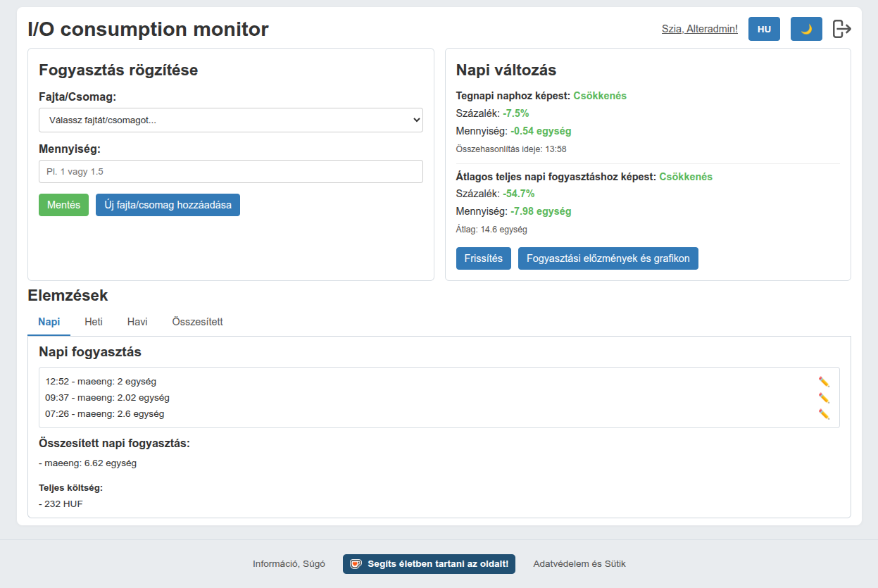Edit the 12:52 maeeng entry pencil
The height and width of the screenshot is (588, 878).
[x=824, y=382]
